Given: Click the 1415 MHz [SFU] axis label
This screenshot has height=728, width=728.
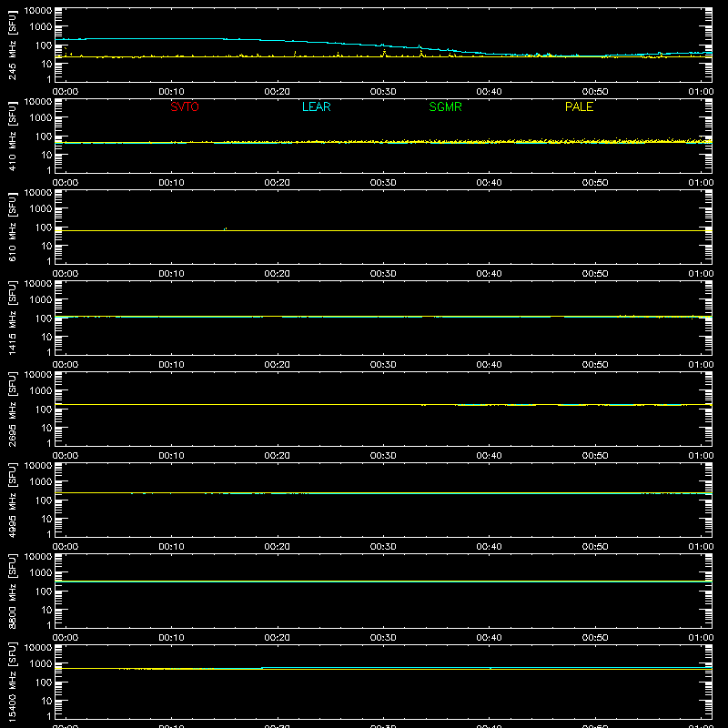Looking at the screenshot, I should tap(12, 318).
